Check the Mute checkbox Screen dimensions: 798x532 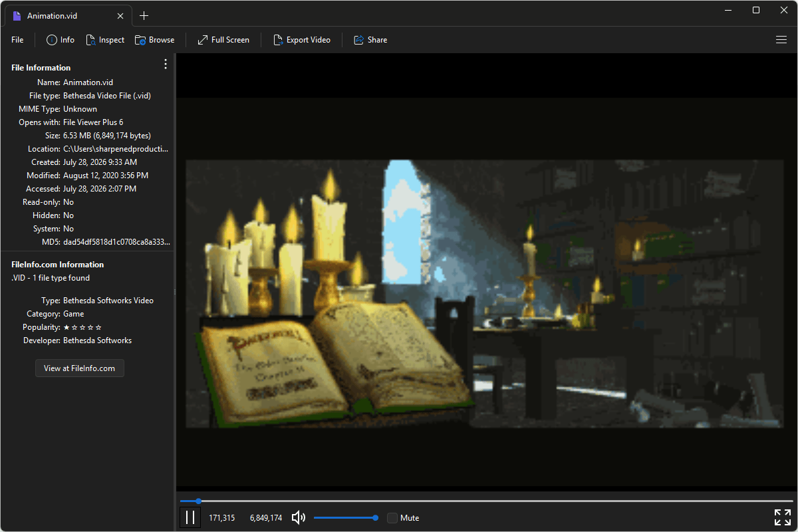[392, 517]
